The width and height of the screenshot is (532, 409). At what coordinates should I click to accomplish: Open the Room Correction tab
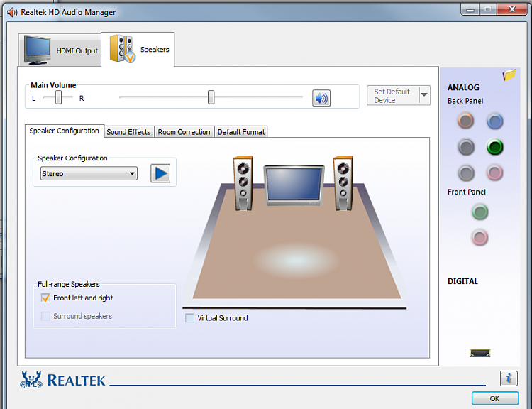point(184,132)
